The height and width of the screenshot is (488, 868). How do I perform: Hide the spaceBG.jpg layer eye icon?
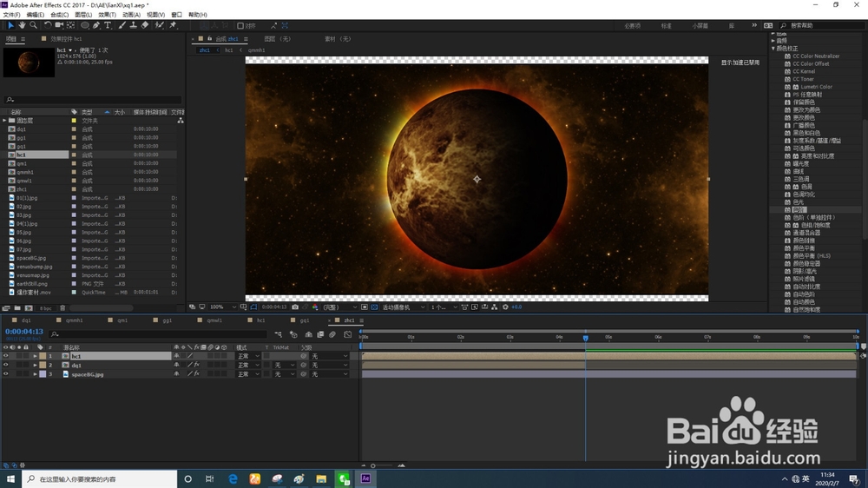5,374
